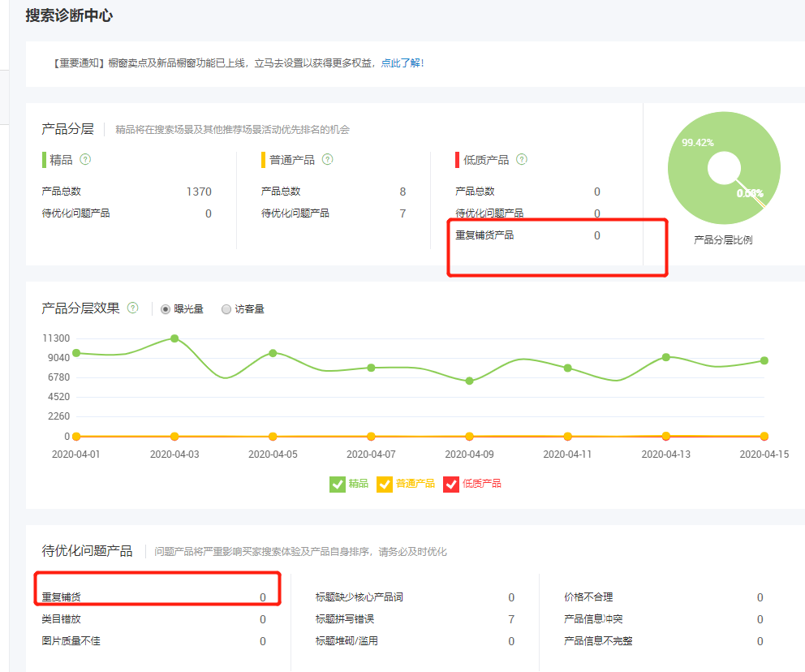Open the 标题拼写错误 problem item
The image size is (805, 672).
(x=345, y=619)
